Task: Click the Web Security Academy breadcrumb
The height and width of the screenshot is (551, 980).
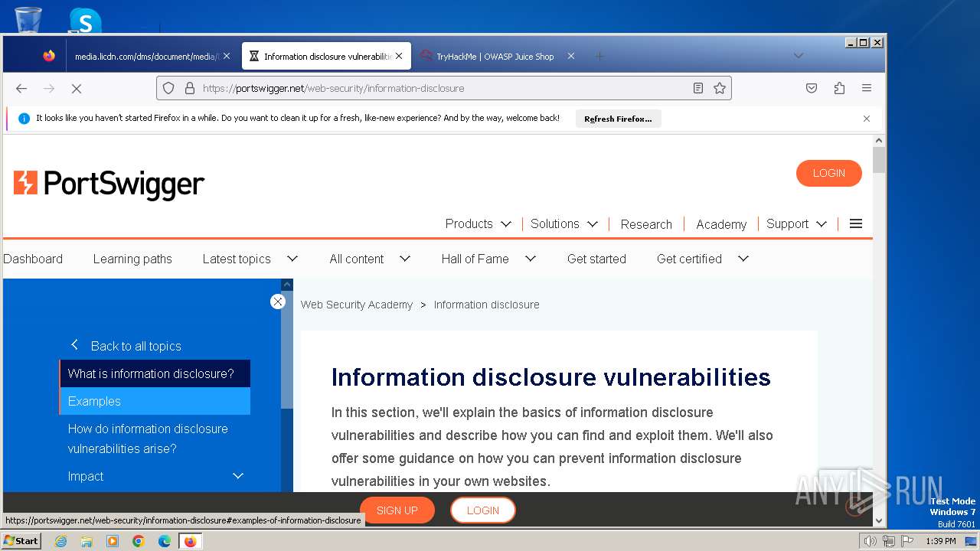Action: click(357, 305)
